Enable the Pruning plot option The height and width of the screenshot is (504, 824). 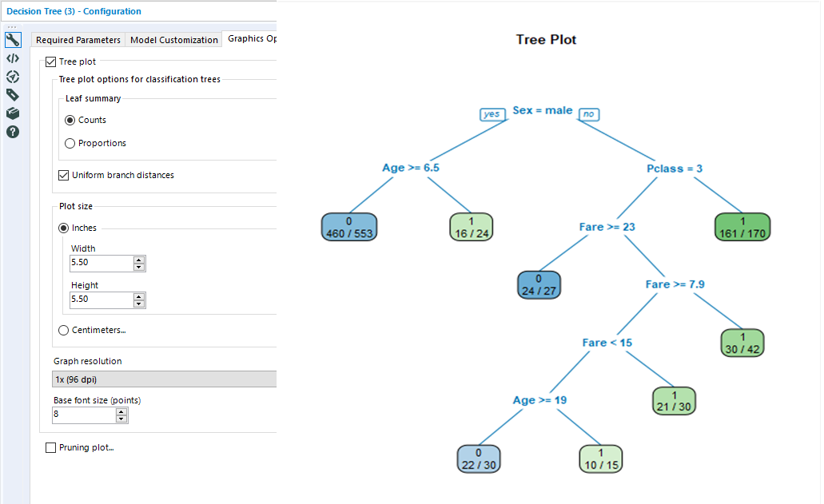(51, 447)
